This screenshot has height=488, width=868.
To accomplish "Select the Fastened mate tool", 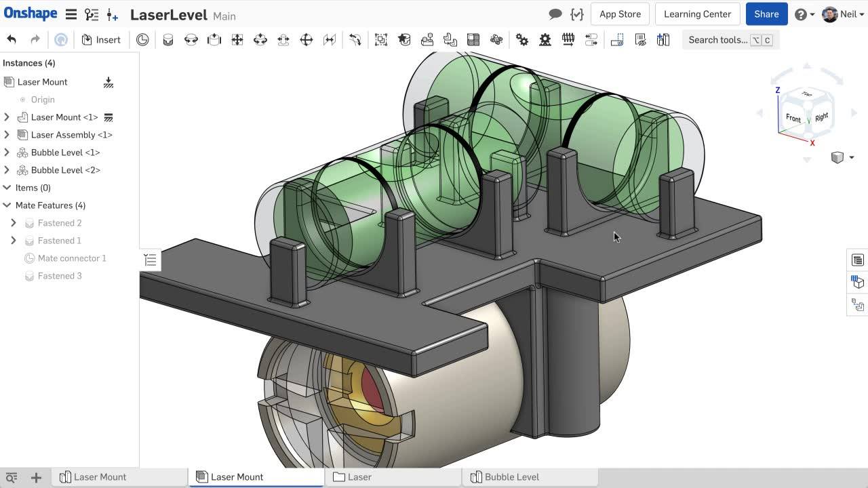I will click(x=168, y=40).
